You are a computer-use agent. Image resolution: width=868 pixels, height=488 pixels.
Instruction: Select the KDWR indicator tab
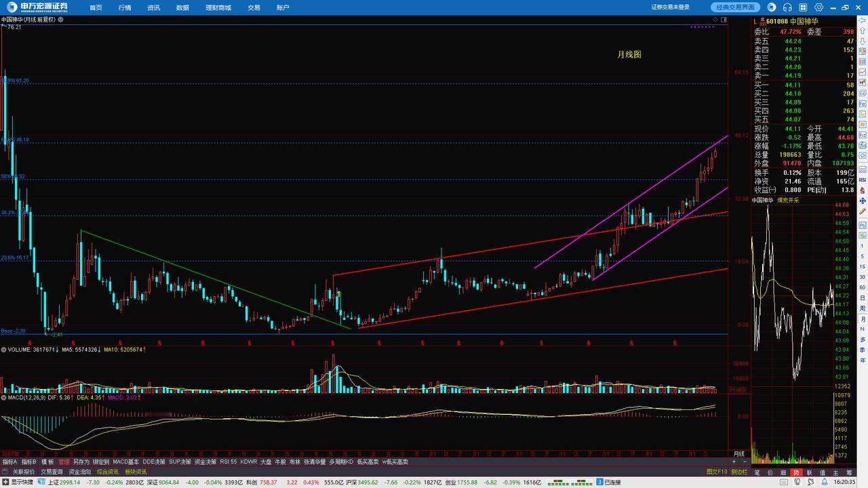click(249, 462)
